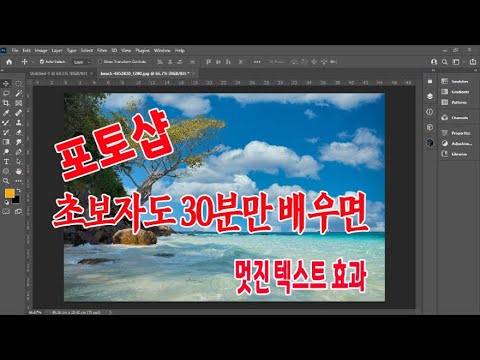Select the Hand tool
Image resolution: width=480 pixels, height=360 pixels.
(19, 171)
